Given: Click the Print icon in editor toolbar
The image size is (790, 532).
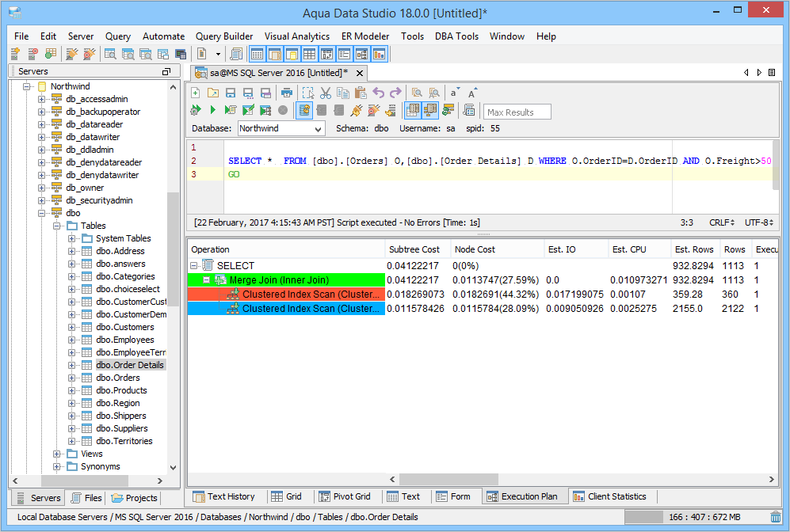Looking at the screenshot, I should (x=287, y=93).
